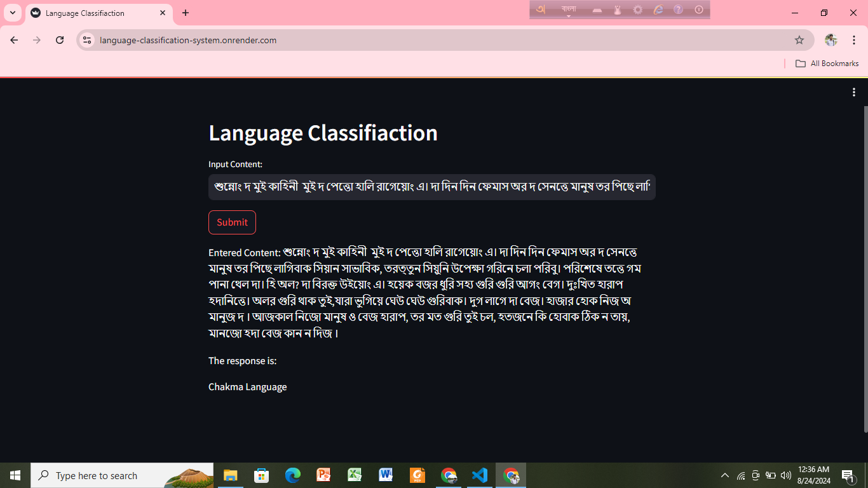Click the Avro mouse input icon
The height and width of the screenshot is (488, 868).
pos(617,10)
